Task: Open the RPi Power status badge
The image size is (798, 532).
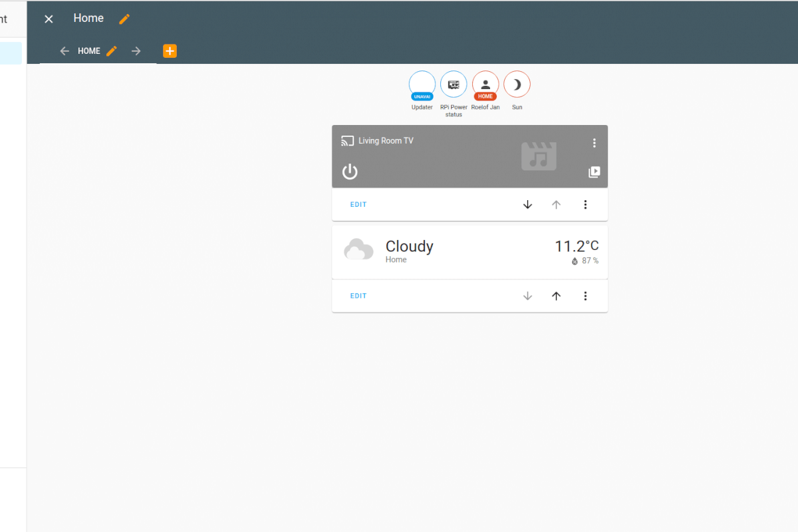Action: (x=454, y=84)
